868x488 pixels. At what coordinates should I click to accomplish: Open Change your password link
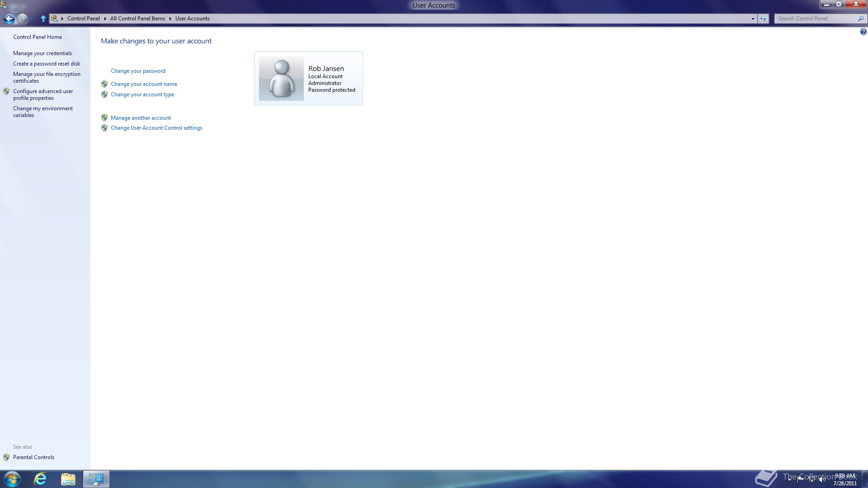(x=138, y=71)
